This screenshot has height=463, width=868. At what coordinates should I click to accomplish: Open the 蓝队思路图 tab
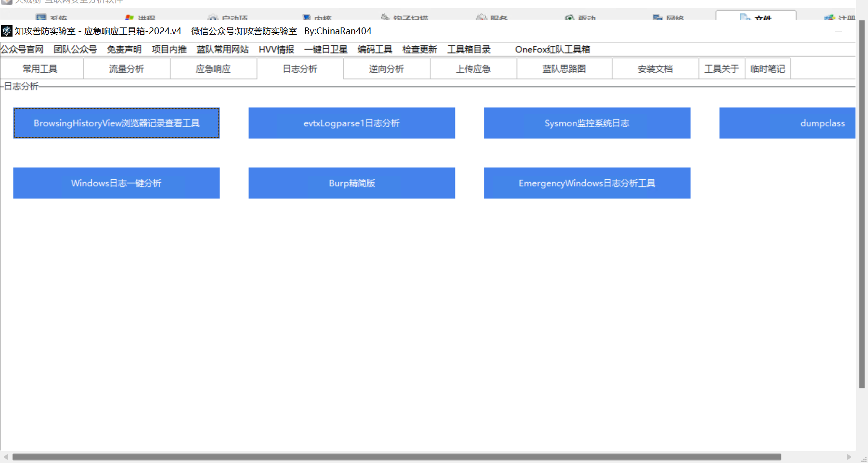564,69
